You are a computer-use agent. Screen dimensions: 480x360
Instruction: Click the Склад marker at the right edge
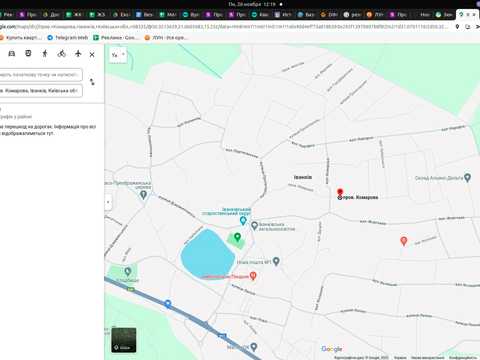coord(467,178)
